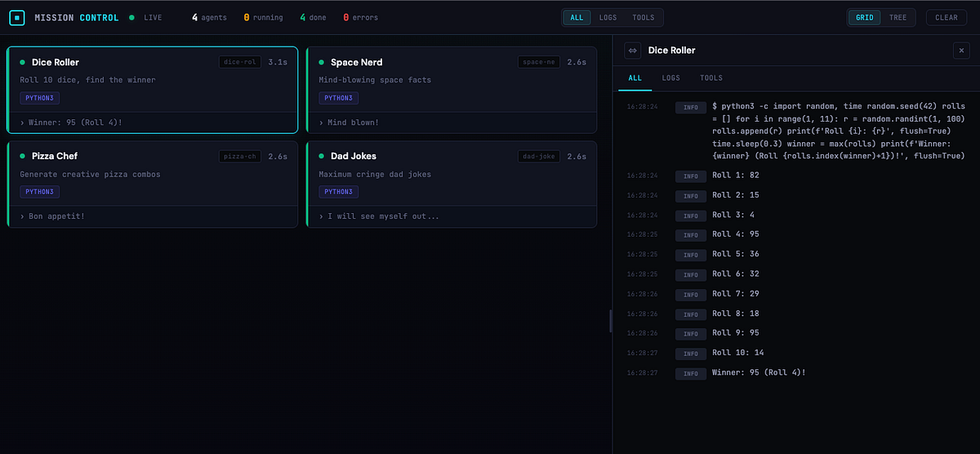980x454 pixels.
Task: Select the Space Nerd agent card
Action: coord(452,90)
